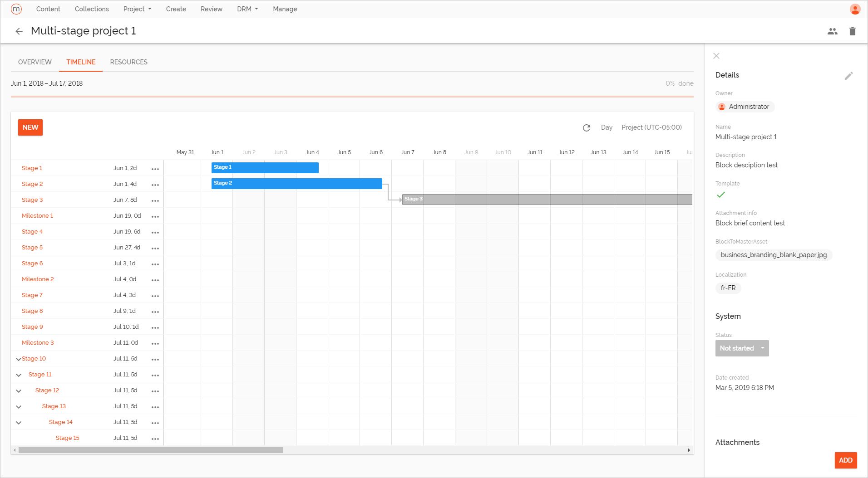868x478 pixels.
Task: Open the Day view dropdown
Action: (x=607, y=127)
